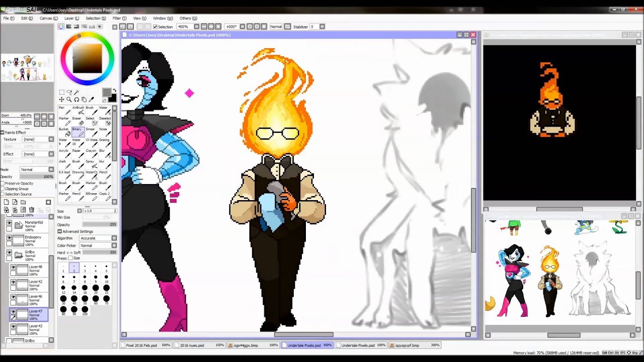The image size is (644, 362).
Task: Click the zoom-in plus button beside Zoom
Action: [44, 117]
